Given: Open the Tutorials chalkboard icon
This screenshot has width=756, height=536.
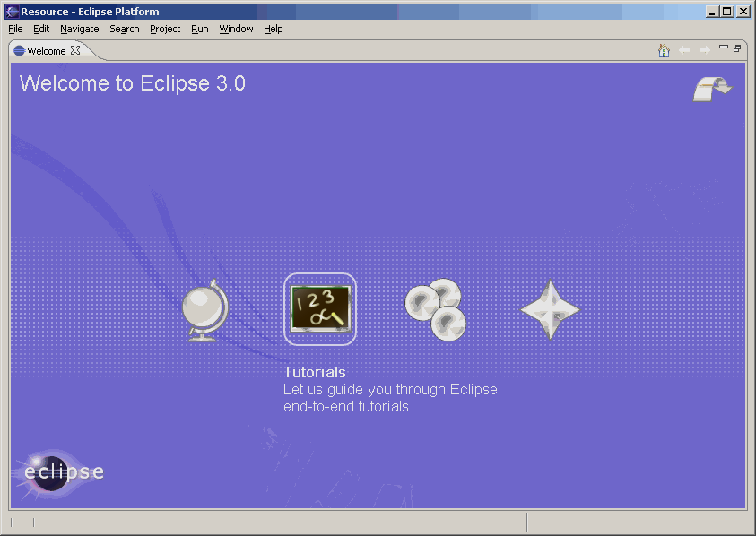Looking at the screenshot, I should pyautogui.click(x=320, y=309).
